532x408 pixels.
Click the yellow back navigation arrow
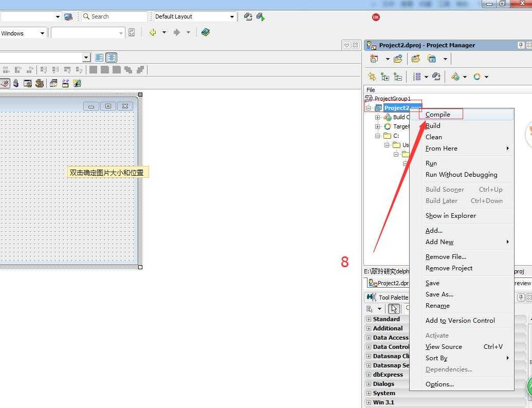point(153,32)
